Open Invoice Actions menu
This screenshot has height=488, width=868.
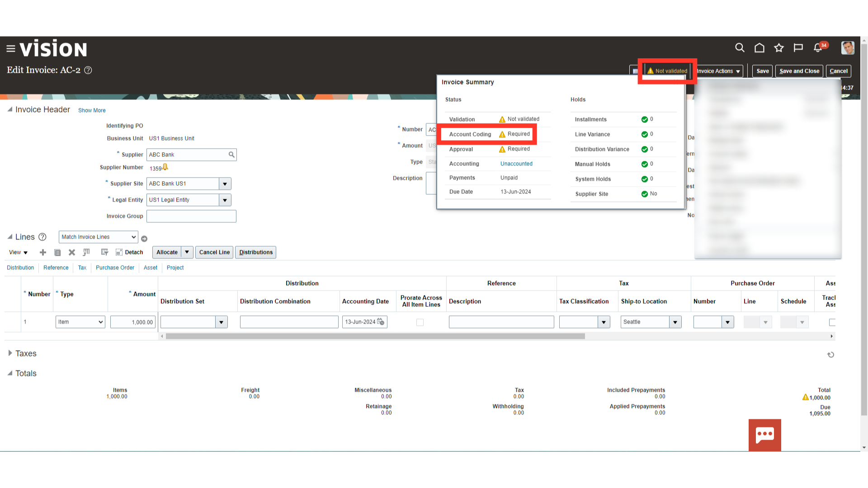click(718, 71)
